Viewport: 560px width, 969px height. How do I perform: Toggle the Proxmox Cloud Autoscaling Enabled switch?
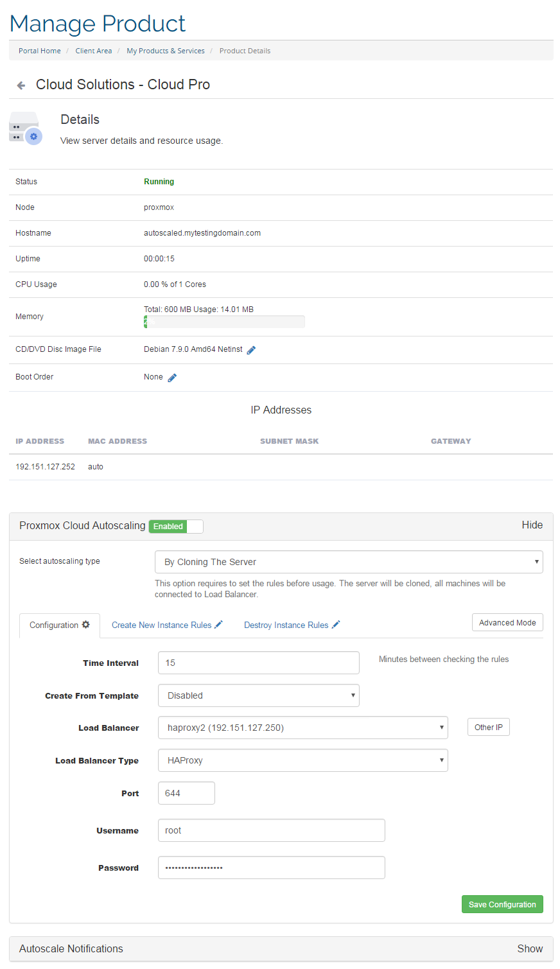(176, 527)
